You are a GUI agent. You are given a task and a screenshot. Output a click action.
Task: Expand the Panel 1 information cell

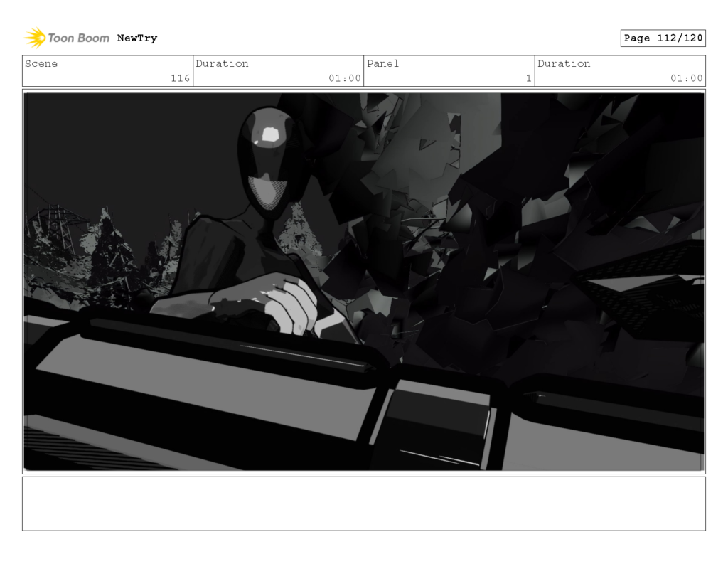(449, 71)
